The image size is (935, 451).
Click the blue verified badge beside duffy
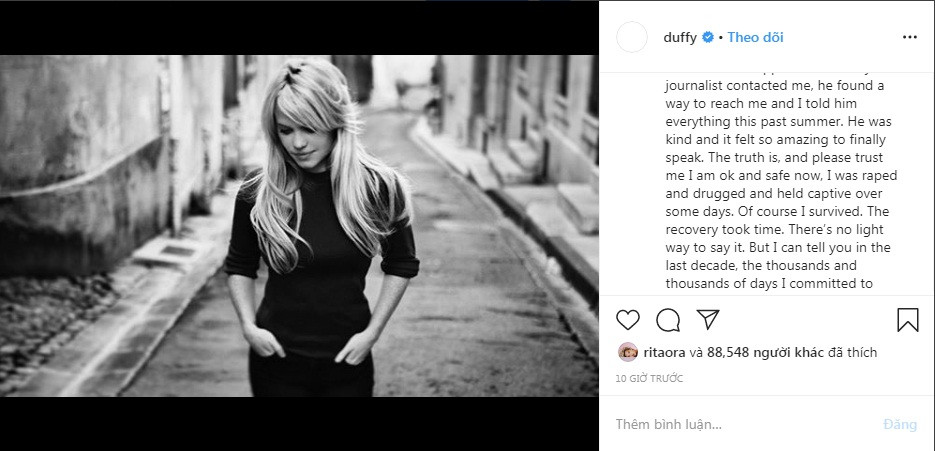[708, 37]
